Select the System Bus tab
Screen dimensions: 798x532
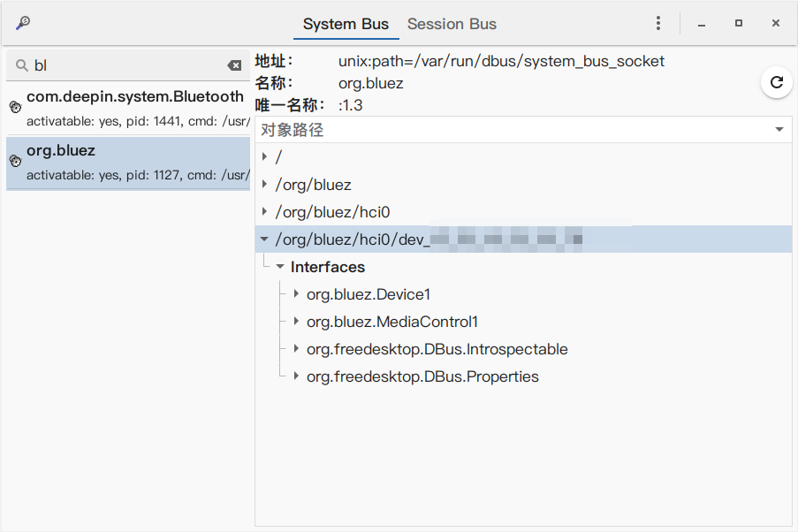(x=346, y=24)
